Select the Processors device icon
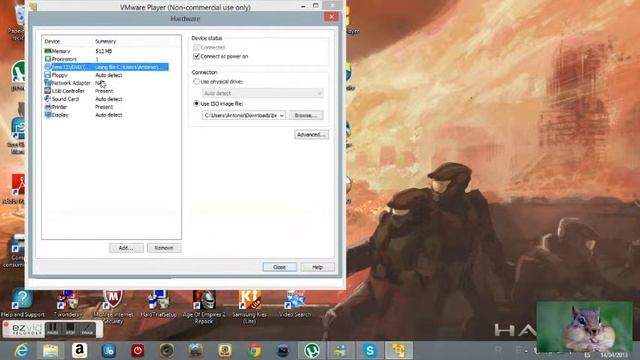640x360 pixels. 48,59
